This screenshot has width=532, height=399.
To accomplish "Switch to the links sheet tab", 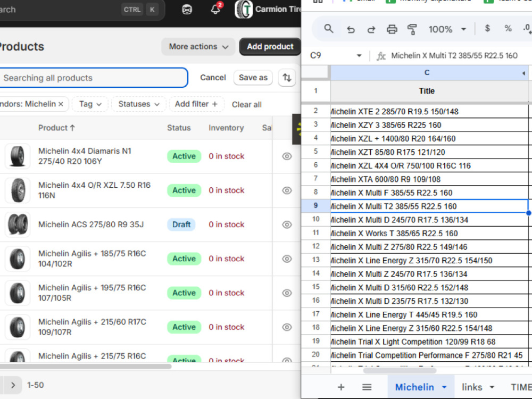I will coord(471,387).
